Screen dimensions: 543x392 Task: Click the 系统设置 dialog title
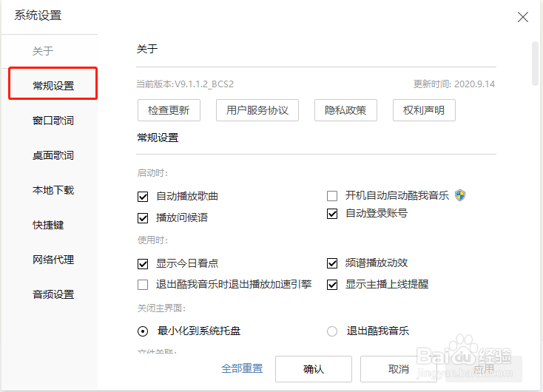click(x=38, y=16)
